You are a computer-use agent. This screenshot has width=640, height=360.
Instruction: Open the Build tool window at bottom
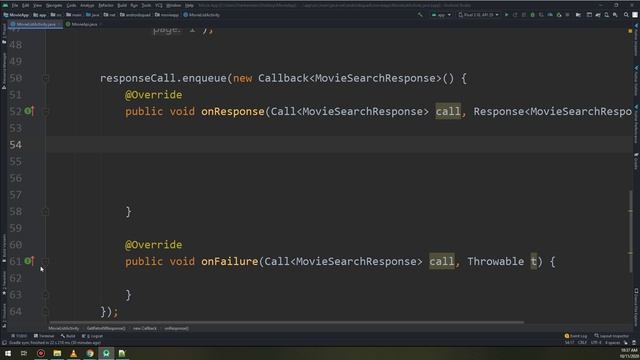(68, 336)
